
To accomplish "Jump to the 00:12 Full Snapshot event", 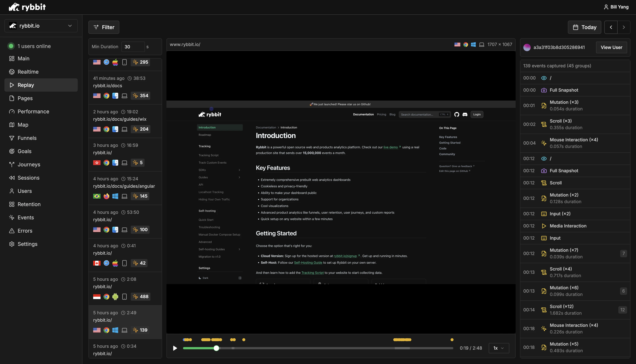I will point(575,171).
